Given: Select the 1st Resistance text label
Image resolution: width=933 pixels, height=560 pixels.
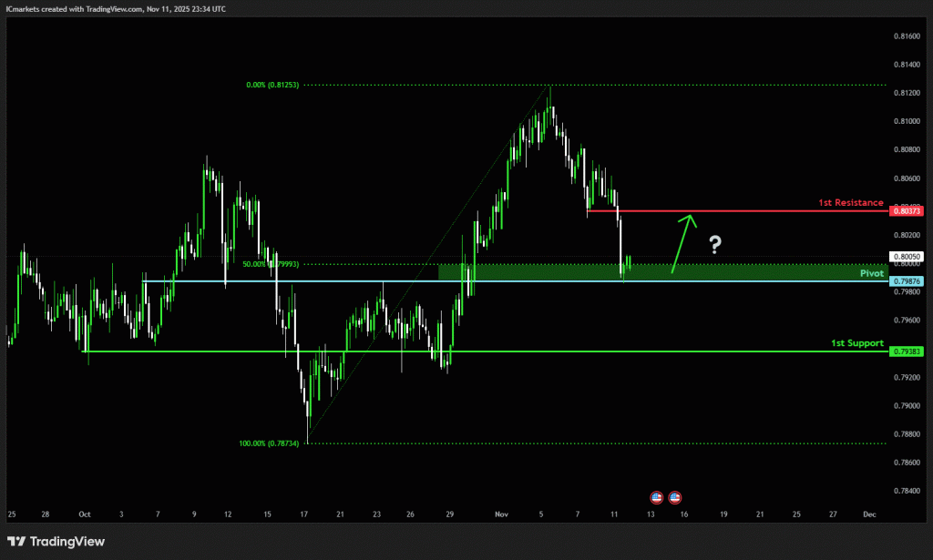Looking at the screenshot, I should [x=850, y=202].
